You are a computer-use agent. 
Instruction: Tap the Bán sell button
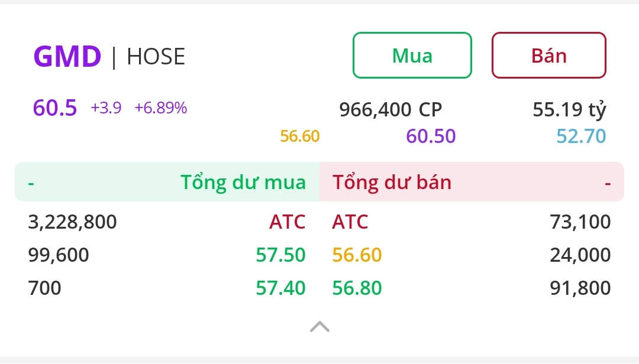coord(548,56)
